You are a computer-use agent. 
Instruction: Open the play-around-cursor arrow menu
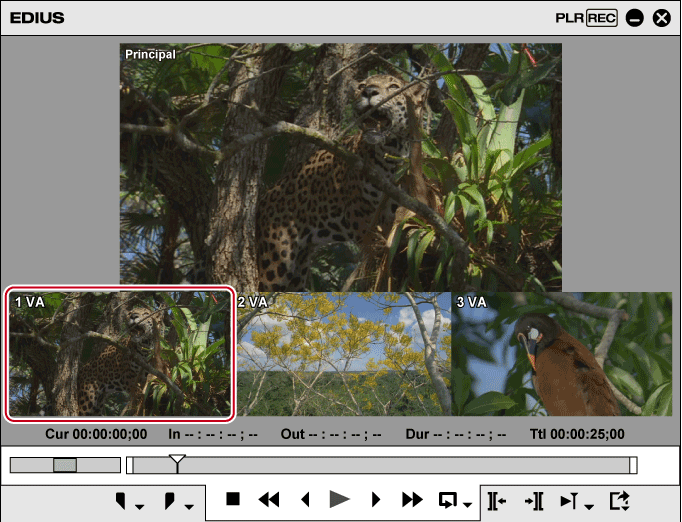589,505
